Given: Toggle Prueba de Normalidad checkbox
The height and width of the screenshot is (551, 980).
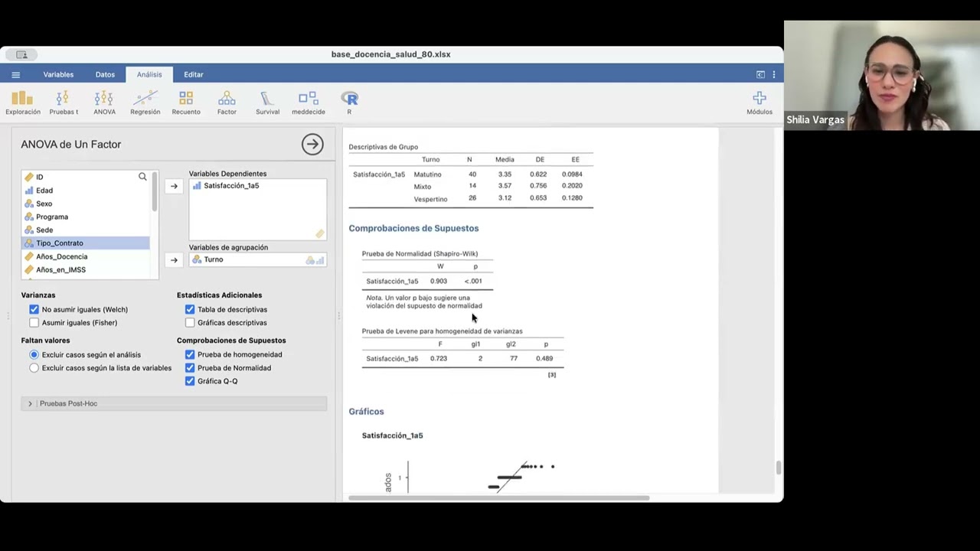Looking at the screenshot, I should click(x=190, y=367).
